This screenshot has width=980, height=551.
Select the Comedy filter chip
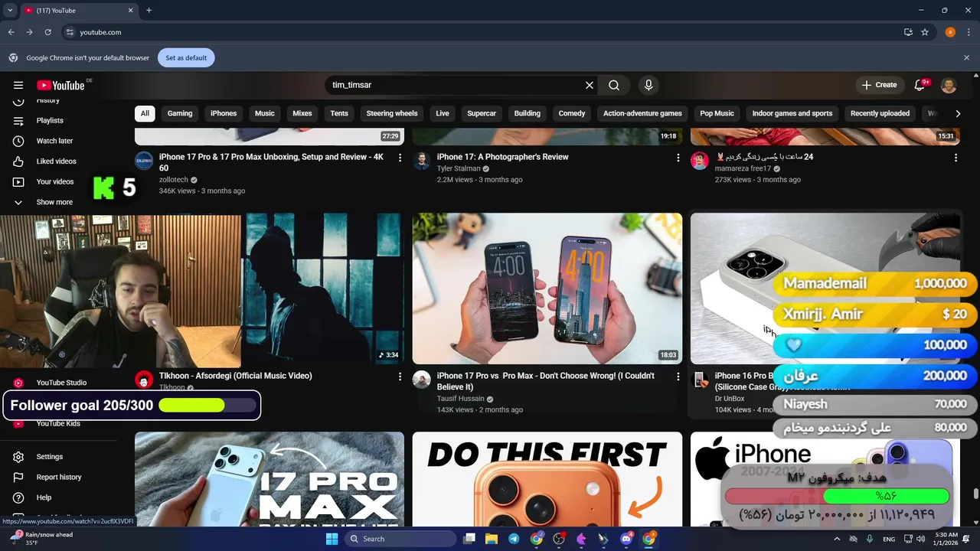(x=572, y=113)
